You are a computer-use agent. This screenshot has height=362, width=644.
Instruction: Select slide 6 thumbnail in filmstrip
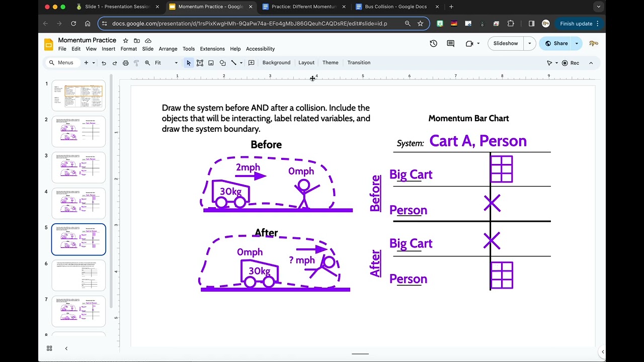click(78, 275)
